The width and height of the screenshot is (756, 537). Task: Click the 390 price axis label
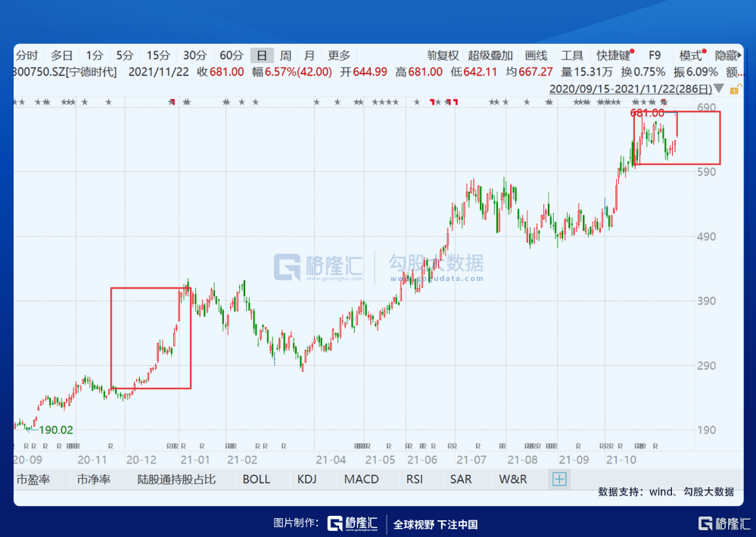pos(706,301)
